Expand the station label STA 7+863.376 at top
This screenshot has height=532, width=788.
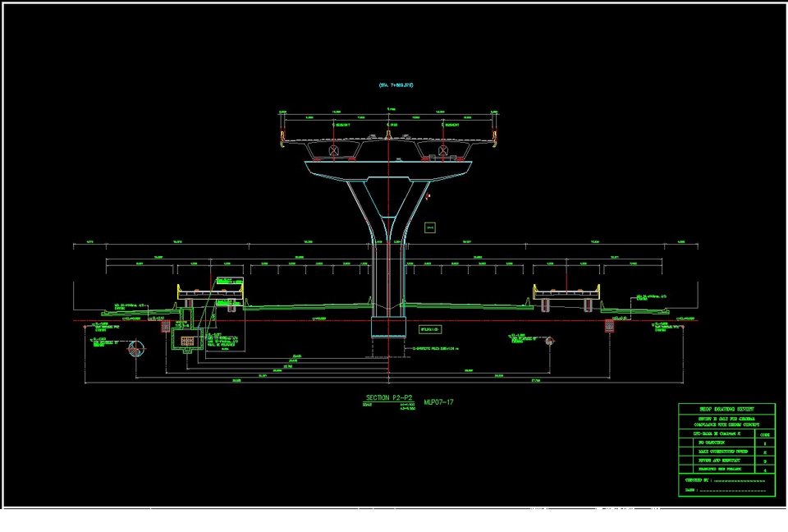[x=396, y=83]
